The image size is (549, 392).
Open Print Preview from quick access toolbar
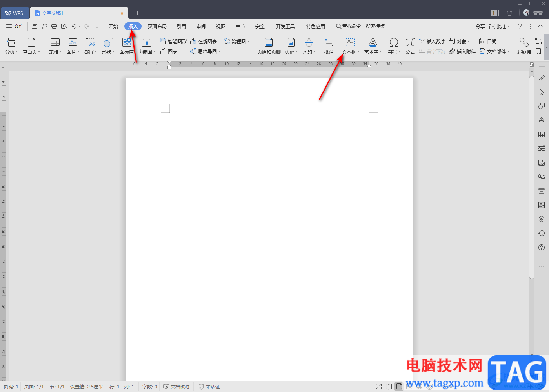64,26
